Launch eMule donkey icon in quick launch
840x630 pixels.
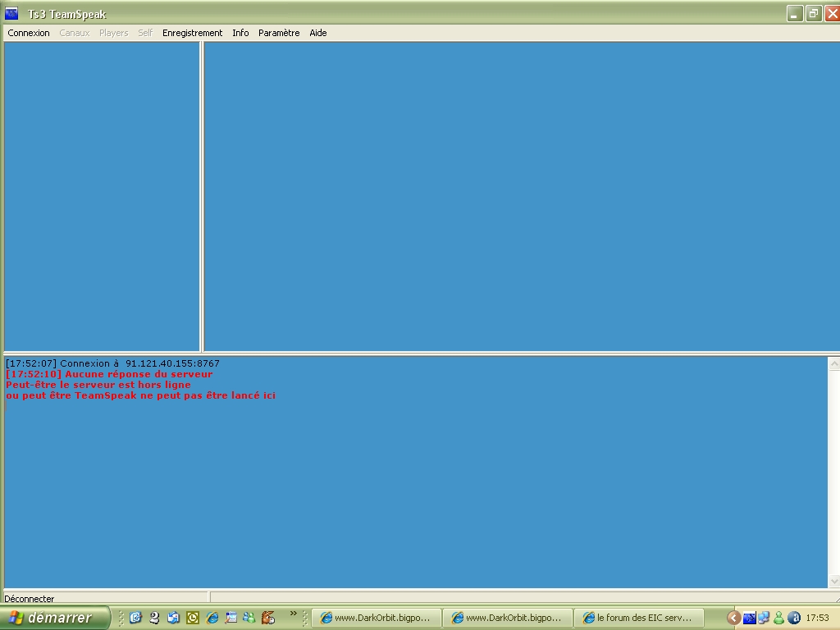(x=268, y=618)
